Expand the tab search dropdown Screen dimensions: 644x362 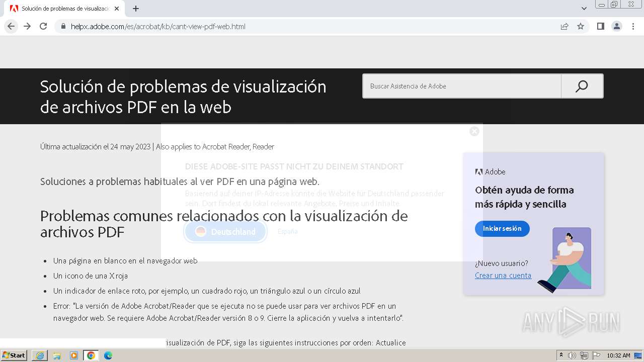[584, 9]
